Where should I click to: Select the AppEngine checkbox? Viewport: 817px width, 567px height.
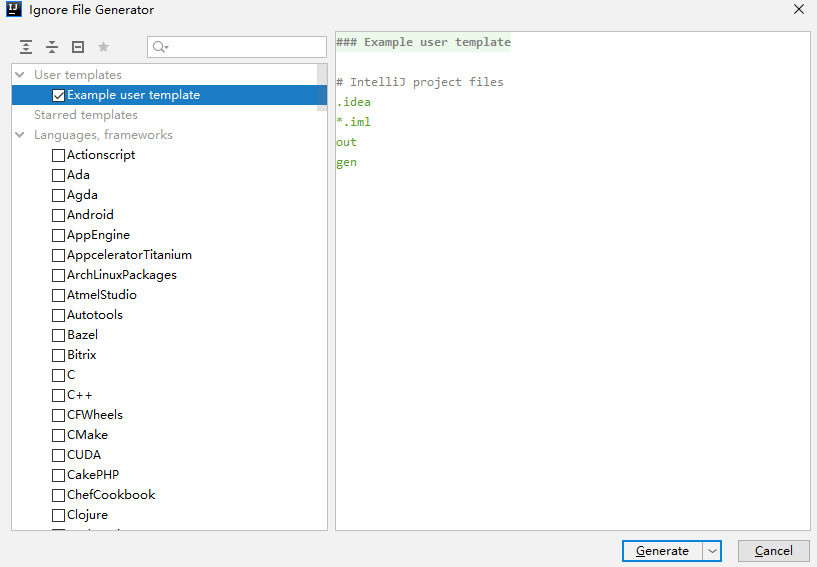click(58, 236)
